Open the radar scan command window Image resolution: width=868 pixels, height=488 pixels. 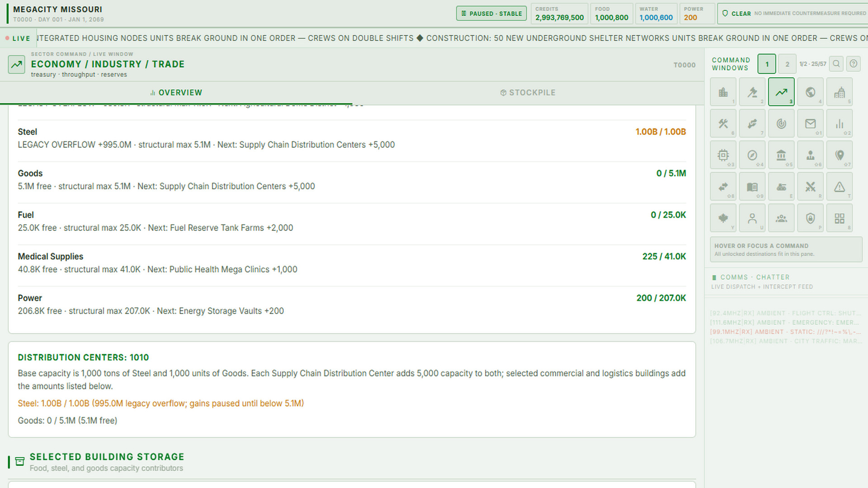click(x=781, y=123)
